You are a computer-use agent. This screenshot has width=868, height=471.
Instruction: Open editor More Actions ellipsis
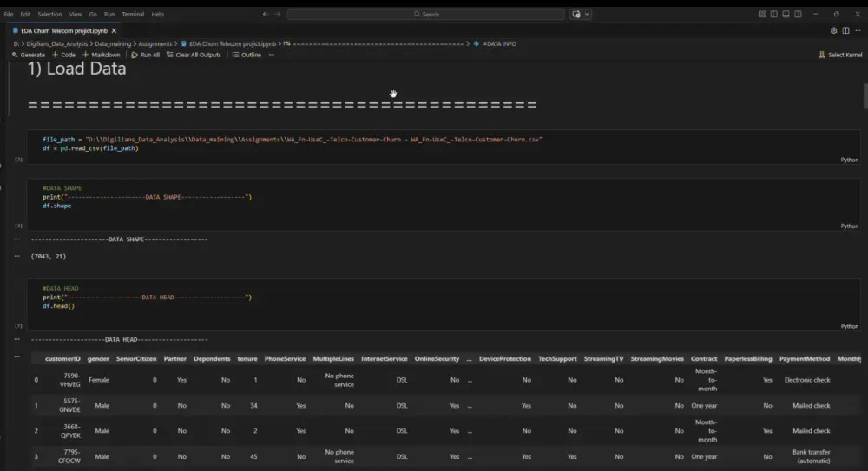858,31
